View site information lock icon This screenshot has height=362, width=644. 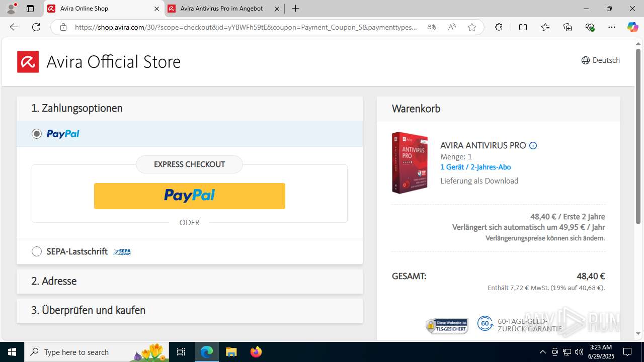pos(63,27)
